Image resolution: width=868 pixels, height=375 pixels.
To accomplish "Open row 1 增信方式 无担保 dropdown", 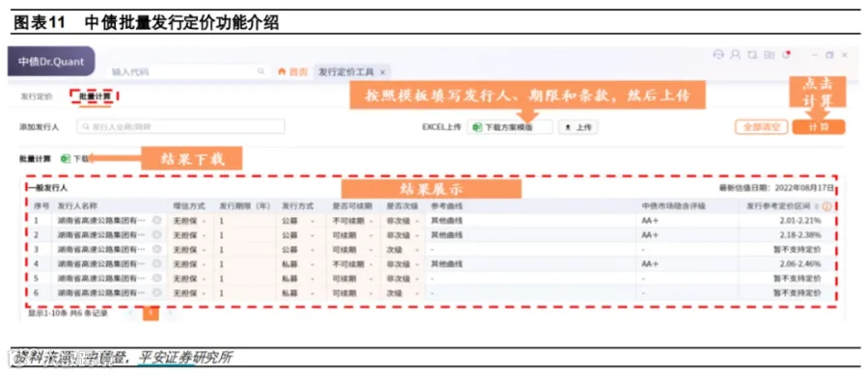I will [x=190, y=221].
